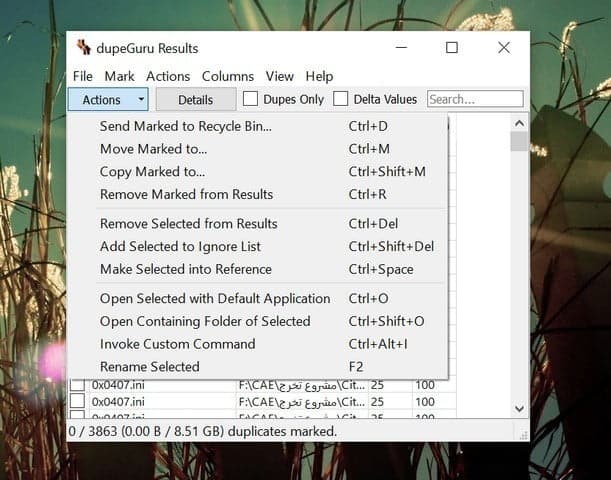
Task: Click the Search input field
Action: tap(475, 99)
